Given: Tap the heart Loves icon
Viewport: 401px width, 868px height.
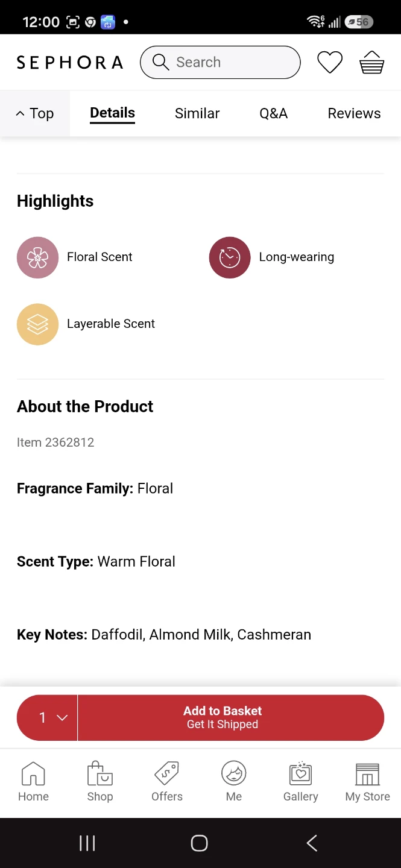Looking at the screenshot, I should 330,62.
